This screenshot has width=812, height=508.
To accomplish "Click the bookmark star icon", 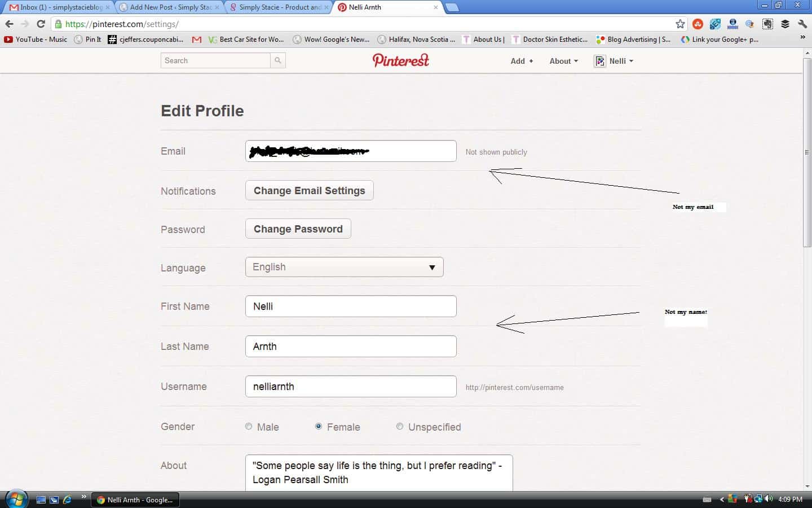I will [x=680, y=24].
